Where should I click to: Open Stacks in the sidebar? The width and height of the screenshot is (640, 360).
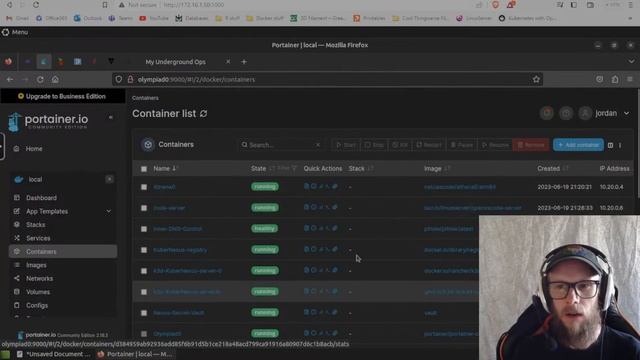(x=36, y=225)
